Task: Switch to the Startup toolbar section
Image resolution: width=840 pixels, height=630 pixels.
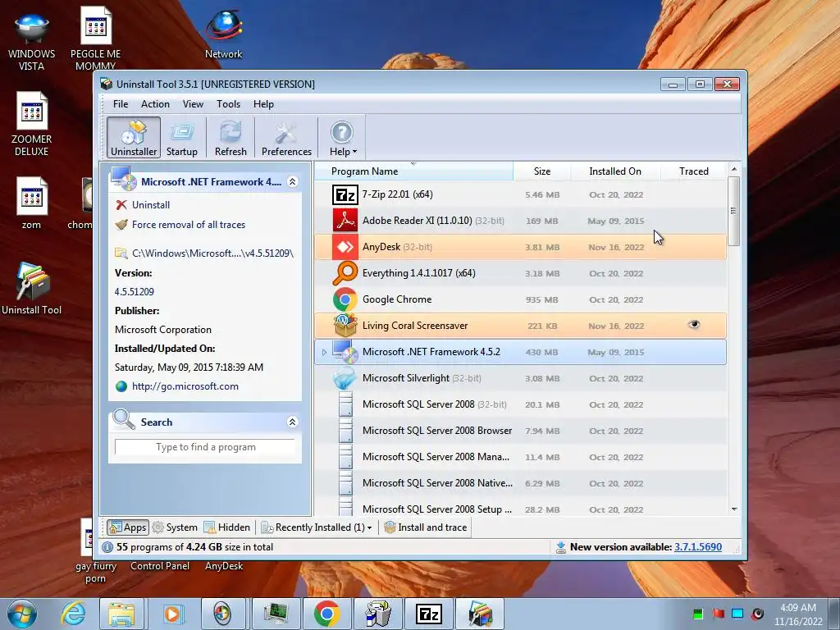Action: pos(181,138)
